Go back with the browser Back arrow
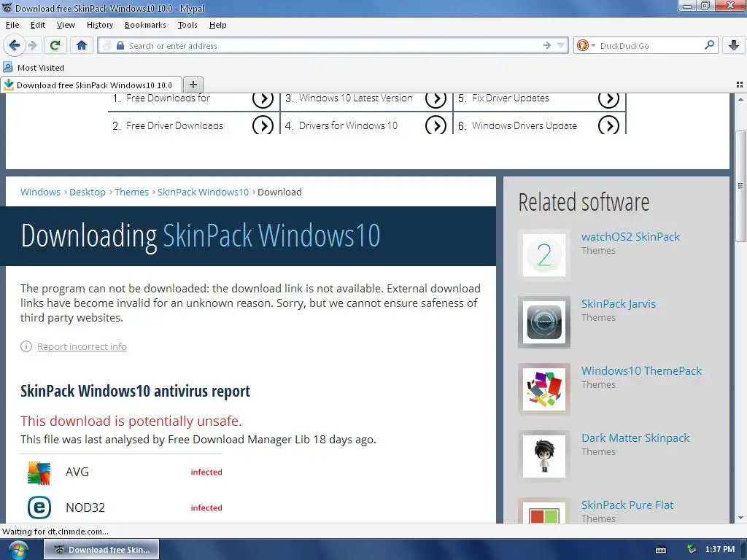The image size is (747, 560). [14, 45]
